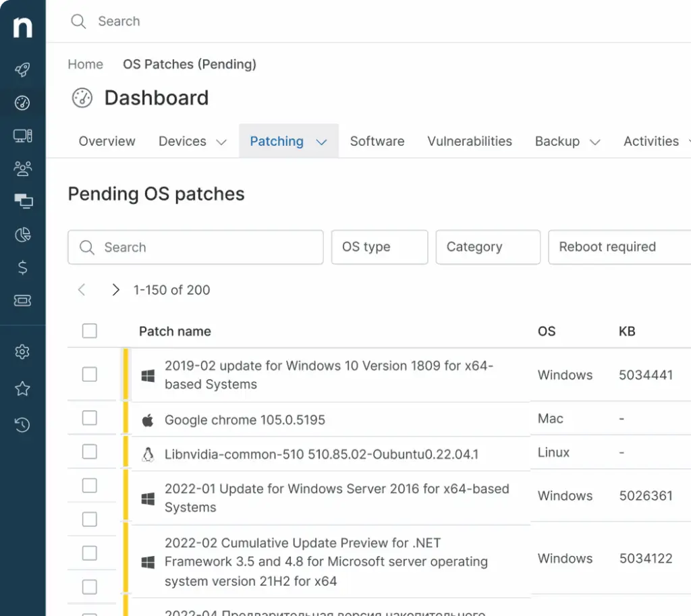Open the Reboot required filter dropdown
Image resolution: width=691 pixels, height=616 pixels.
click(619, 247)
